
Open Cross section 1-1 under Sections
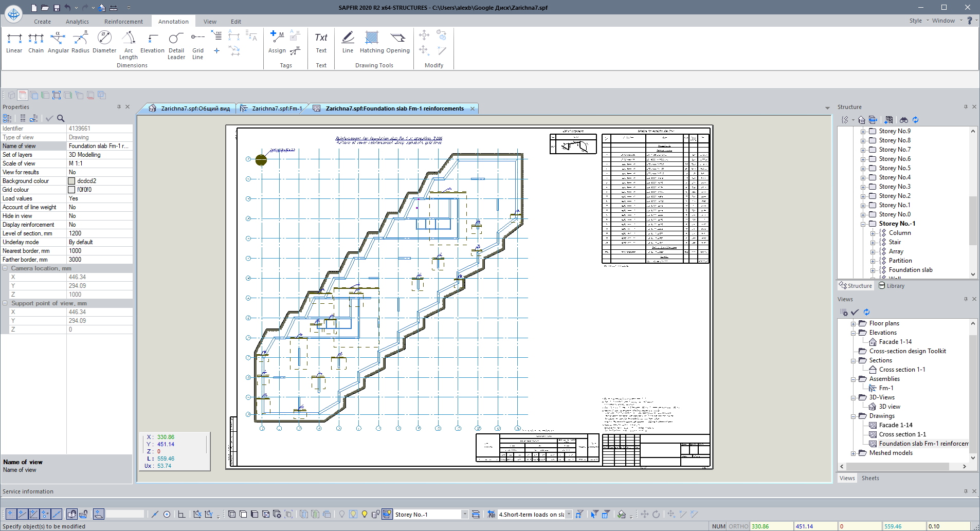[x=897, y=369]
